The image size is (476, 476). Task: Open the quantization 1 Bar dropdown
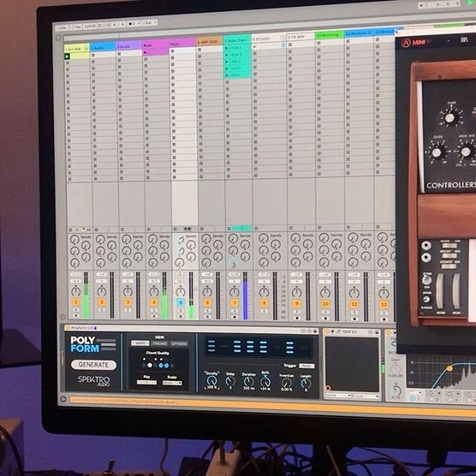[149, 23]
